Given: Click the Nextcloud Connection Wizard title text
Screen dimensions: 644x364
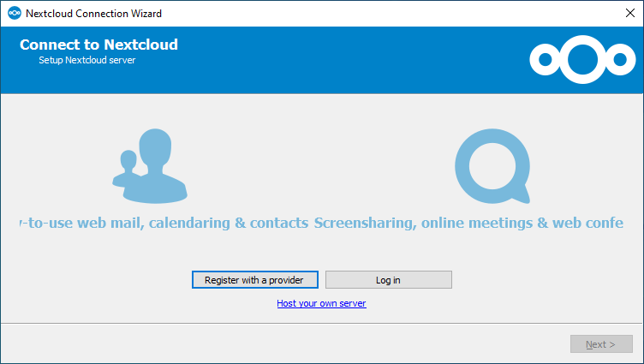Looking at the screenshot, I should [93, 13].
